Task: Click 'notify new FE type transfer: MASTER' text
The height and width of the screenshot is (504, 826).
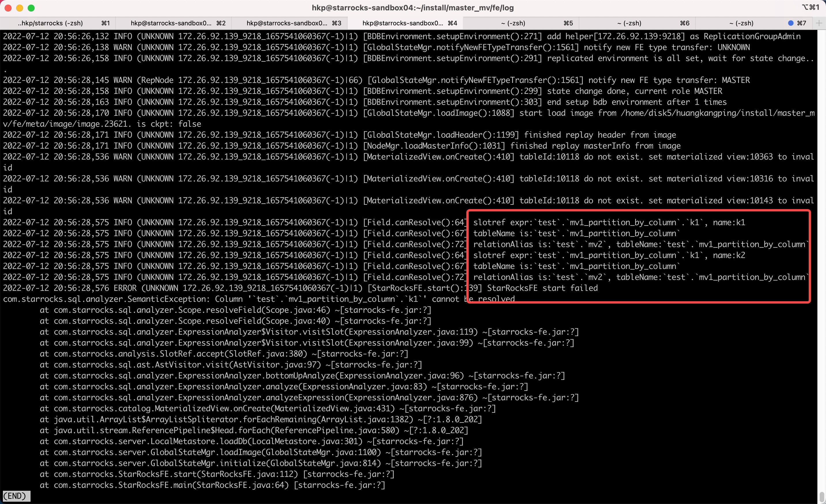Action: 669,80
